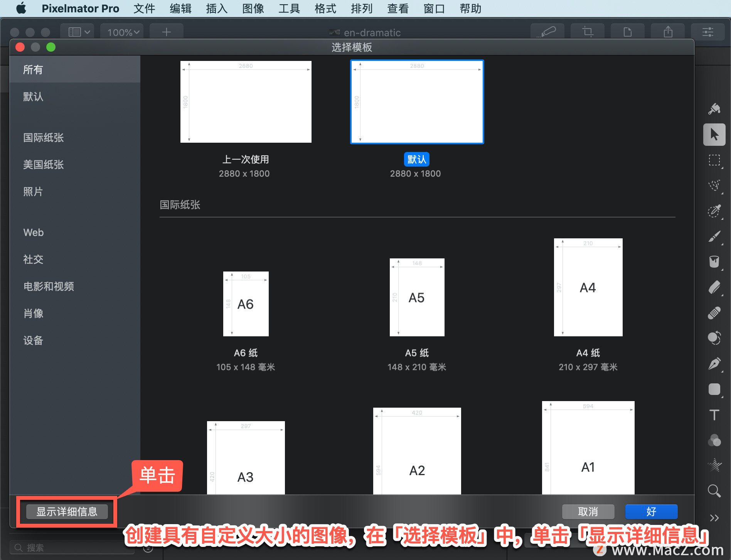The width and height of the screenshot is (731, 560).
Task: Select the Rectangular Selection tool
Action: pyautogui.click(x=714, y=160)
